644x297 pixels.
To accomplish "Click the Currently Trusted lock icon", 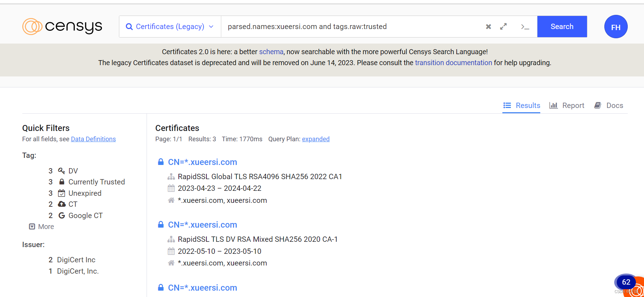I will (x=62, y=182).
